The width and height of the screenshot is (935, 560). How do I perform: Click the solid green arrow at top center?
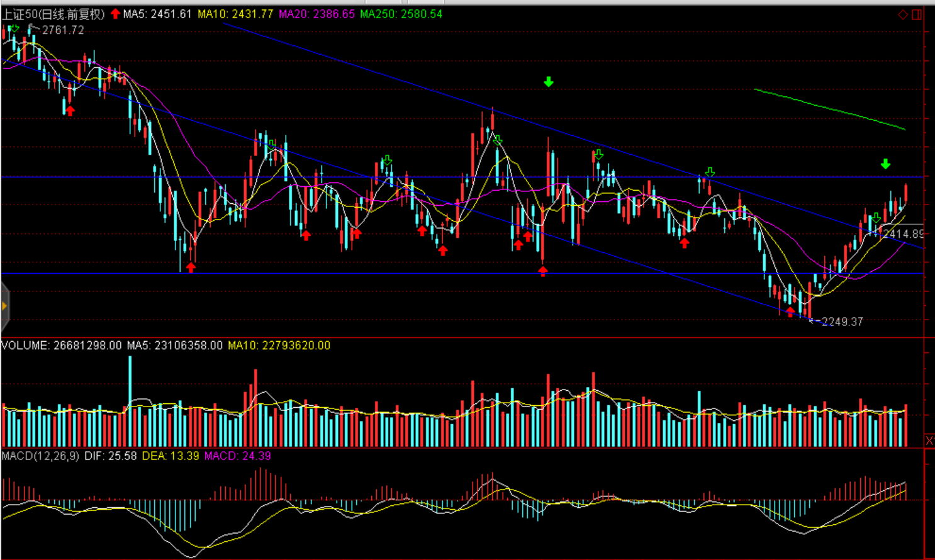(x=549, y=82)
